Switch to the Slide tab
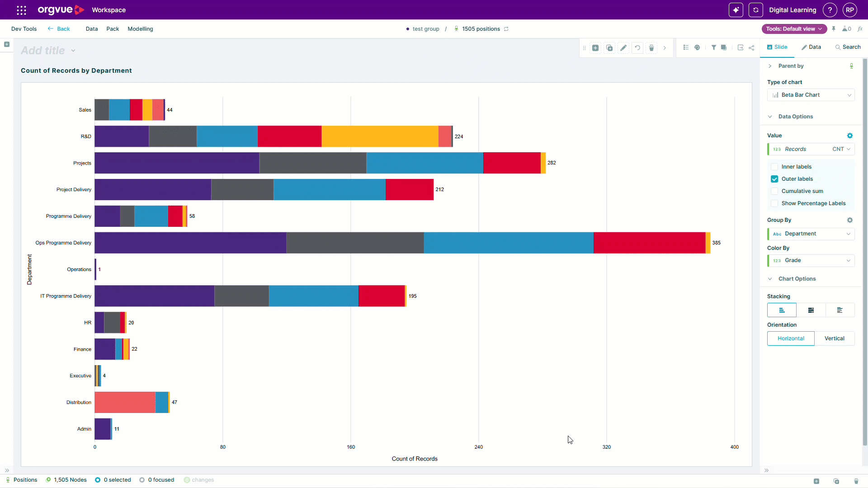Screen dimensions: 868x488 [x=777, y=47]
